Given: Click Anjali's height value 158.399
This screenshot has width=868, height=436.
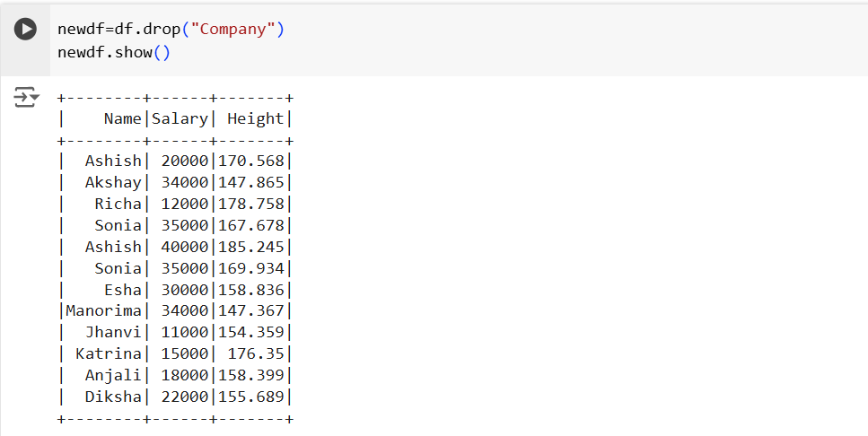Looking at the screenshot, I should [x=250, y=375].
